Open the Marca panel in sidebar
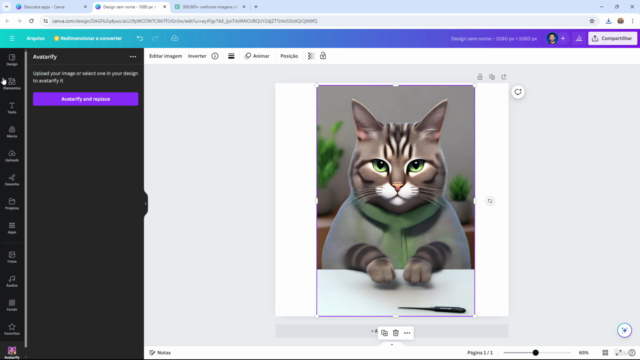The image size is (640, 360). tap(12, 131)
